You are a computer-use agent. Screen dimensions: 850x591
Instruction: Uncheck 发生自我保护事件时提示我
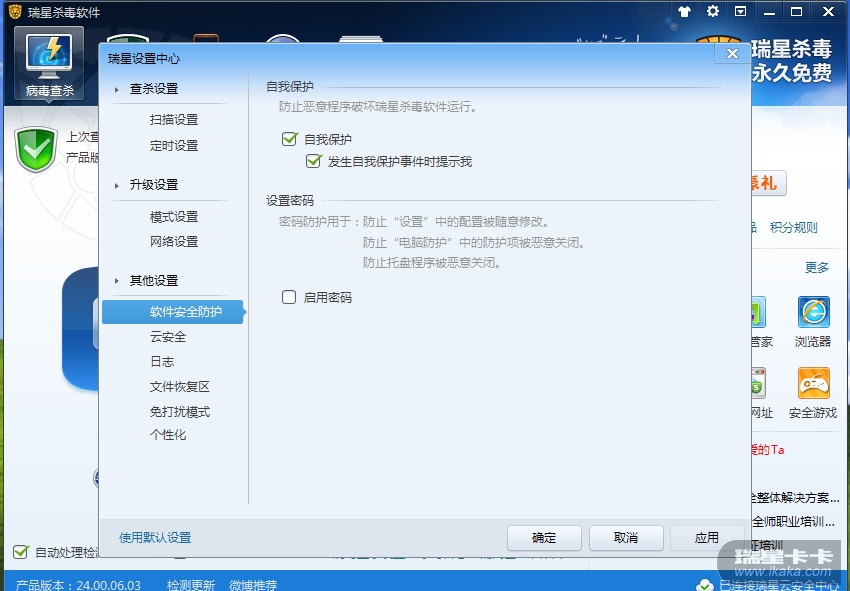313,161
